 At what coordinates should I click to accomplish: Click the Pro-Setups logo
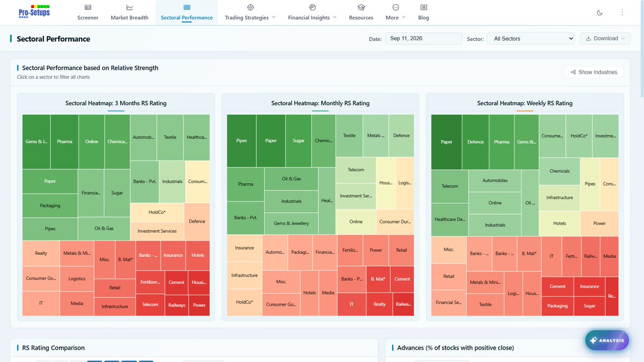(34, 11)
